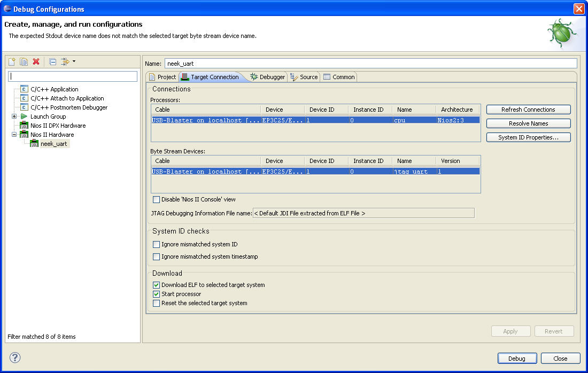
Task: Click the C/C++ Application icon
Action: coord(24,89)
